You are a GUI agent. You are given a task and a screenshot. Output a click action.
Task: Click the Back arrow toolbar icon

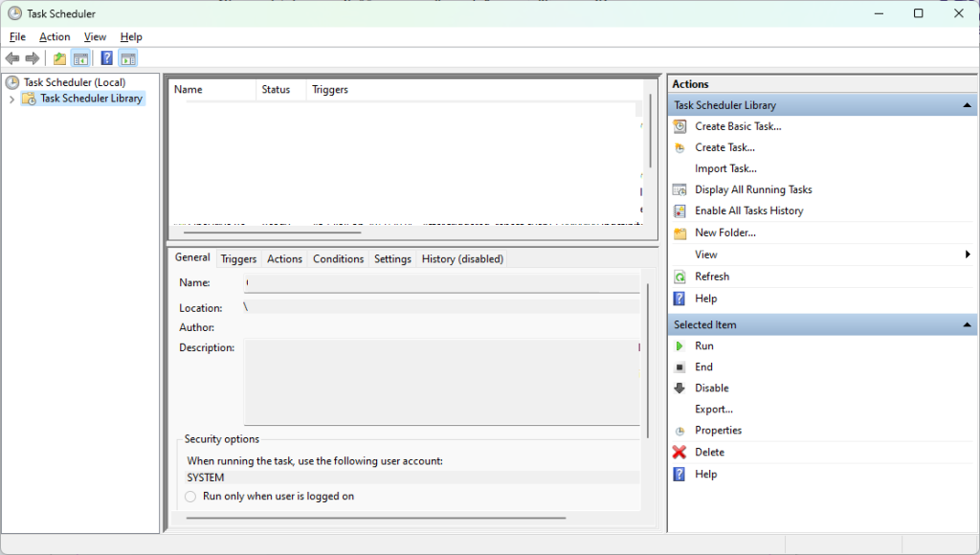(11, 58)
